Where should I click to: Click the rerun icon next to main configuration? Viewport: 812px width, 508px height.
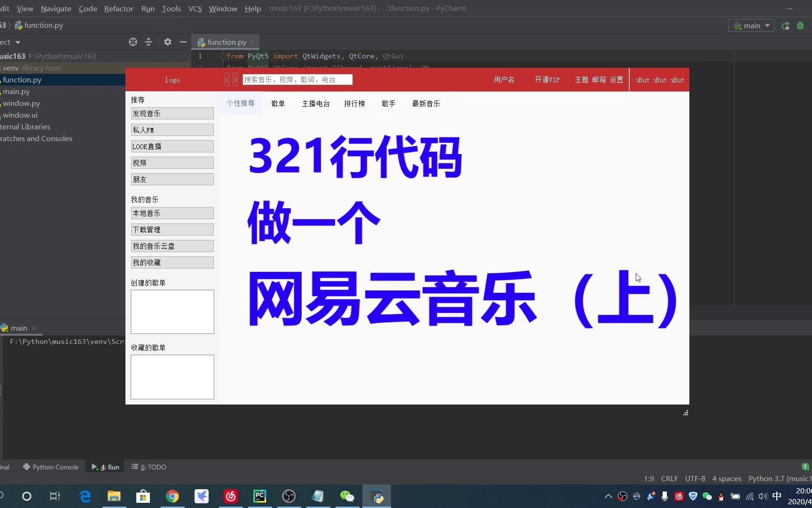click(x=785, y=25)
